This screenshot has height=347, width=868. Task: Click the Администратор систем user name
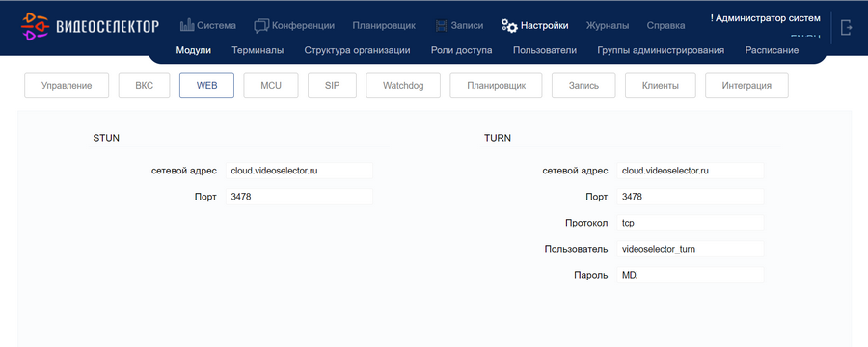[766, 18]
